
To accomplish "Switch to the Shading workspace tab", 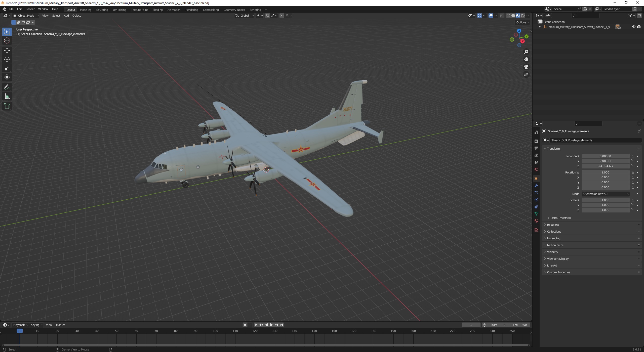I will pyautogui.click(x=157, y=10).
